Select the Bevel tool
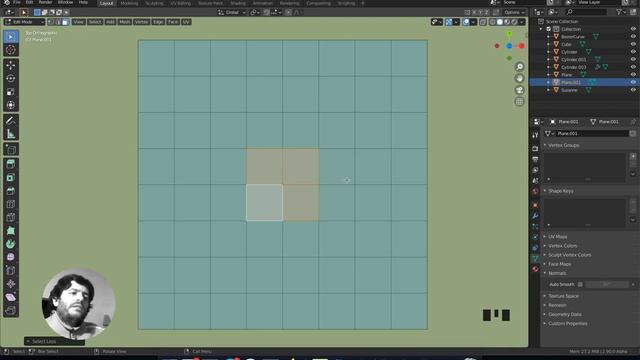This screenshot has height=360, width=640. (x=11, y=191)
